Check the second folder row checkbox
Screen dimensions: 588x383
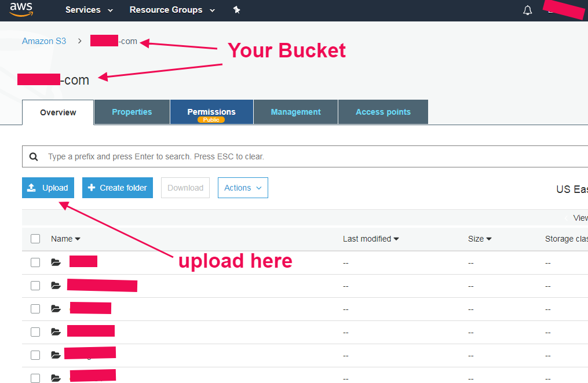35,286
